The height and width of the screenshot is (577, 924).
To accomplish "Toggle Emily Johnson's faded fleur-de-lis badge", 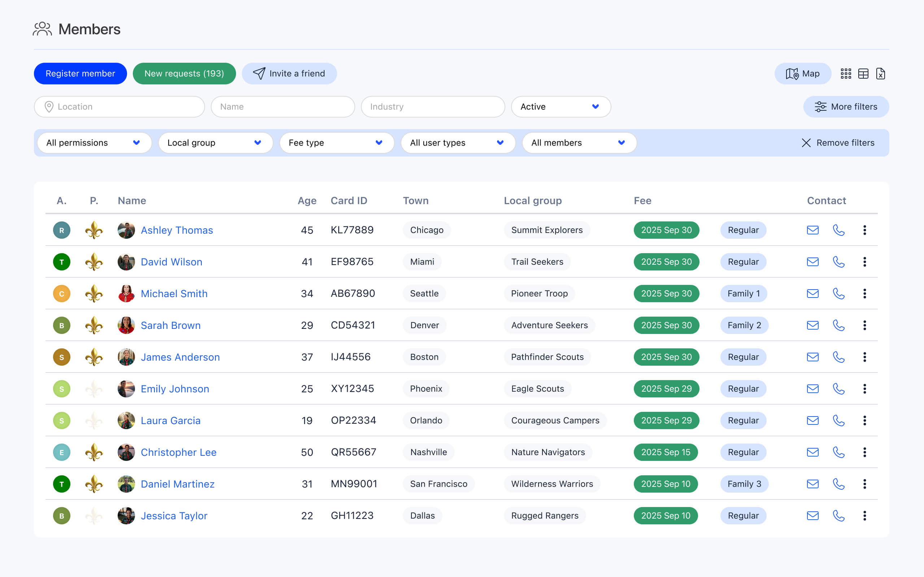I will (x=94, y=389).
